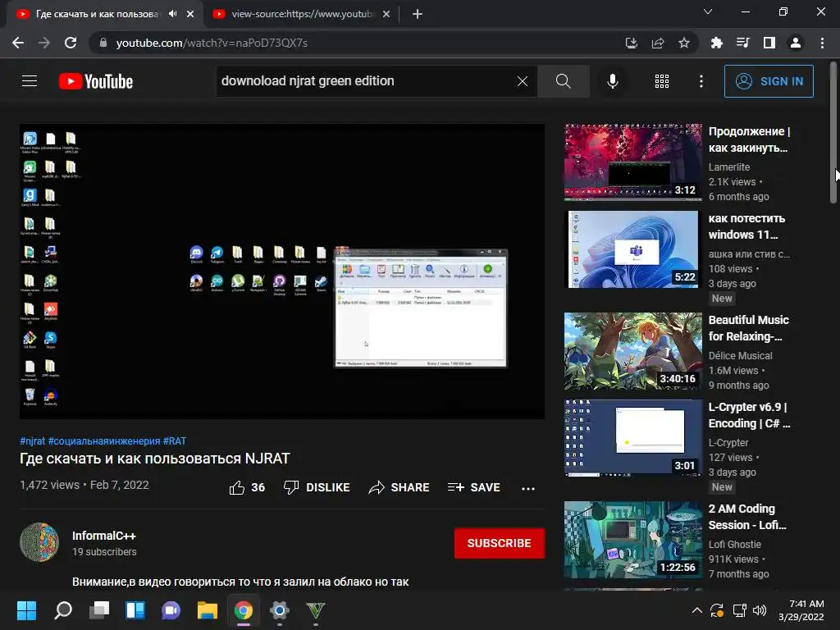Open the InformalC++ channel avatar
Screen dimensions: 840x630
coord(39,542)
